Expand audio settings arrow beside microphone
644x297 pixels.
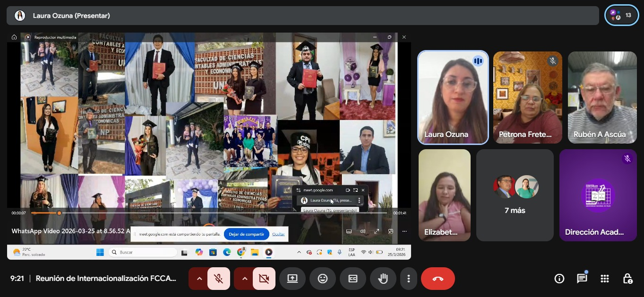[x=199, y=279]
